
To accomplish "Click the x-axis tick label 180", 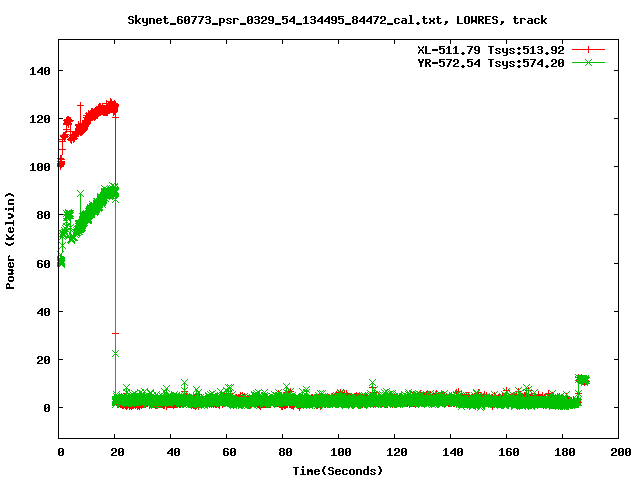I will point(564,452).
